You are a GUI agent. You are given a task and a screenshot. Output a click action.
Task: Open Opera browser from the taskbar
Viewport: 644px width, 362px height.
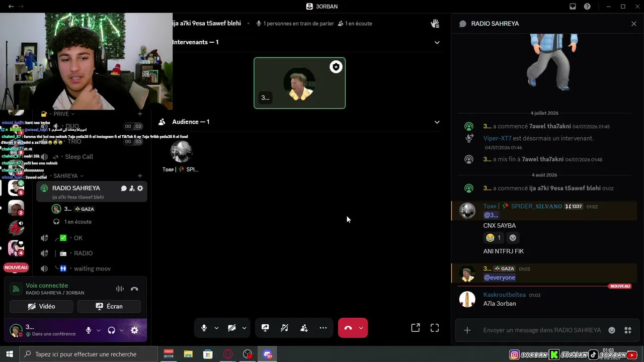point(228,354)
